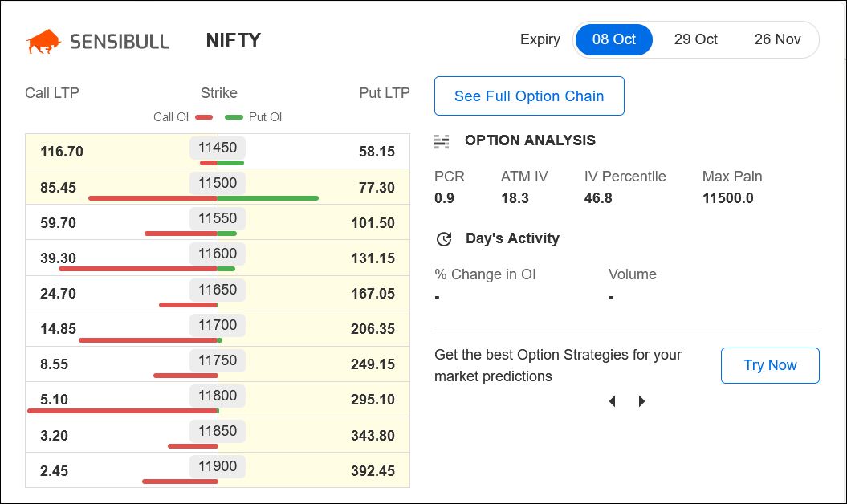Select the 11500 strike price label
This screenshot has width=847, height=504.
218,183
